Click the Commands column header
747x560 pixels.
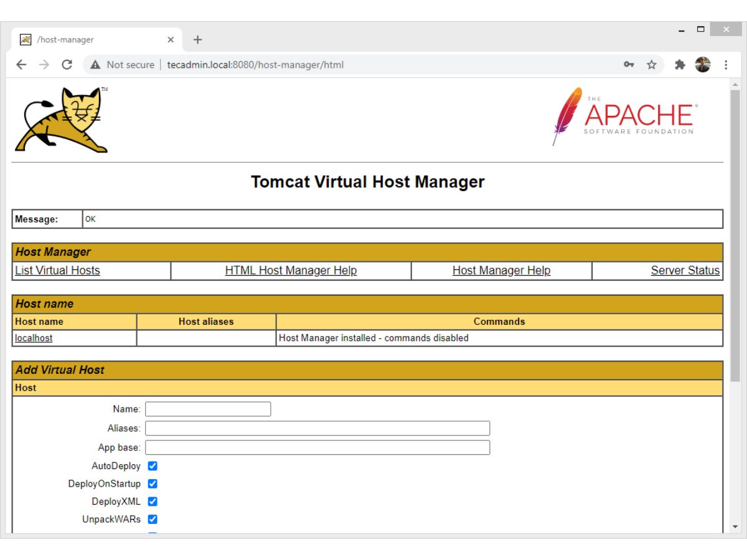[499, 322]
